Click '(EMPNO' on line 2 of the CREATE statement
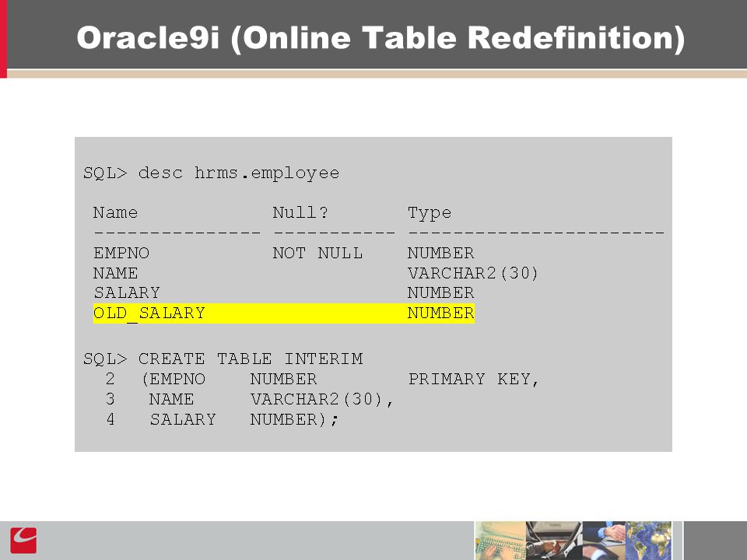747x560 pixels. (174, 379)
